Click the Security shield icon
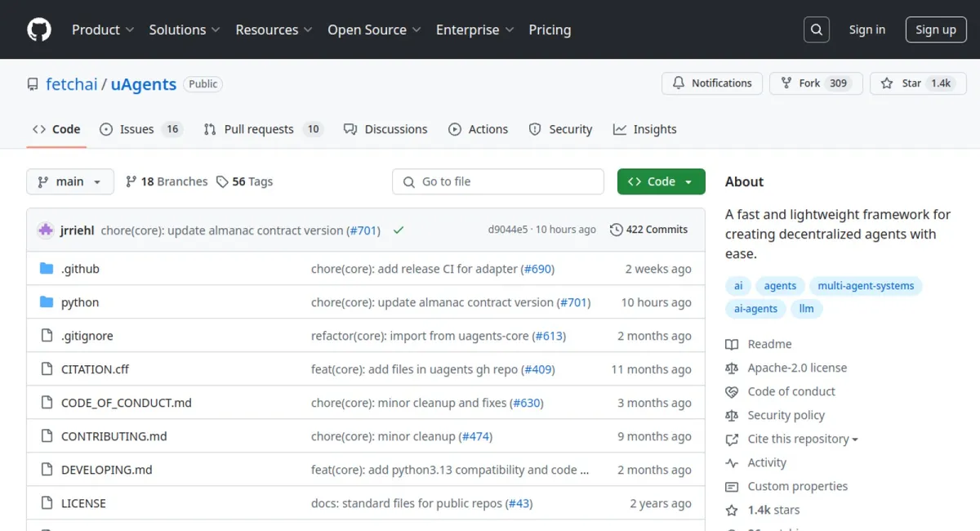 click(x=535, y=129)
